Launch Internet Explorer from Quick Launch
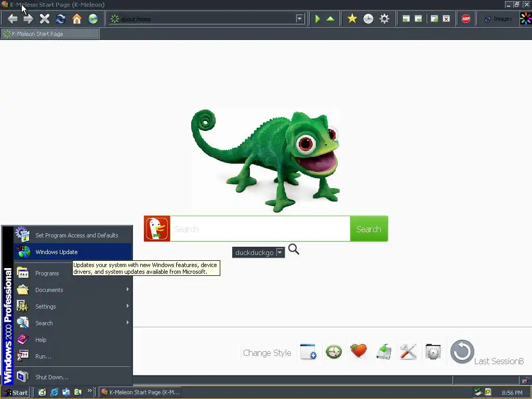The height and width of the screenshot is (399, 532). coord(54,392)
